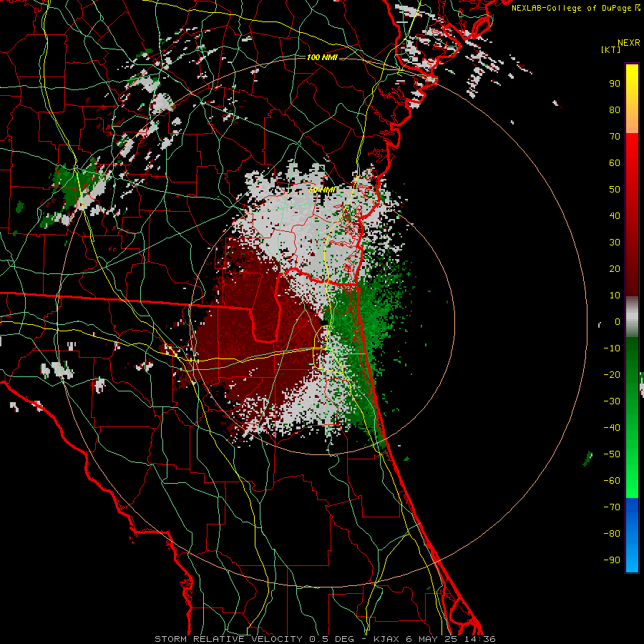Screen dimensions: 644x644
Task: Select the 40 value on the velocity legend
Action: click(615, 216)
